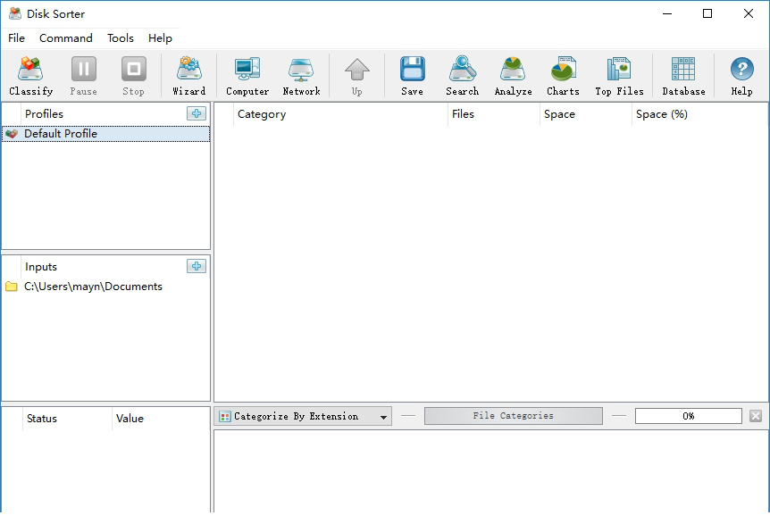Click the Profiles panel header
The image size is (770, 532).
pyautogui.click(x=103, y=114)
